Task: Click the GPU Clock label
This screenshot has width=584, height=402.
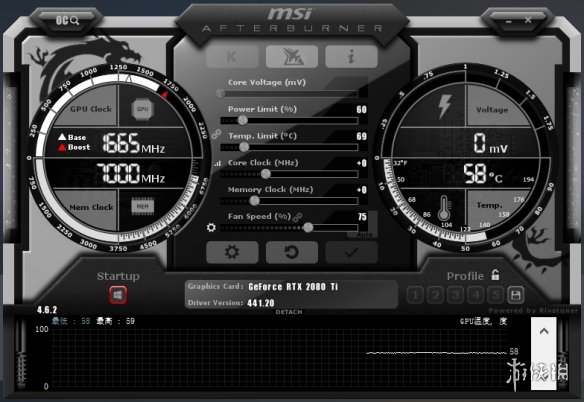Action: pyautogui.click(x=91, y=109)
